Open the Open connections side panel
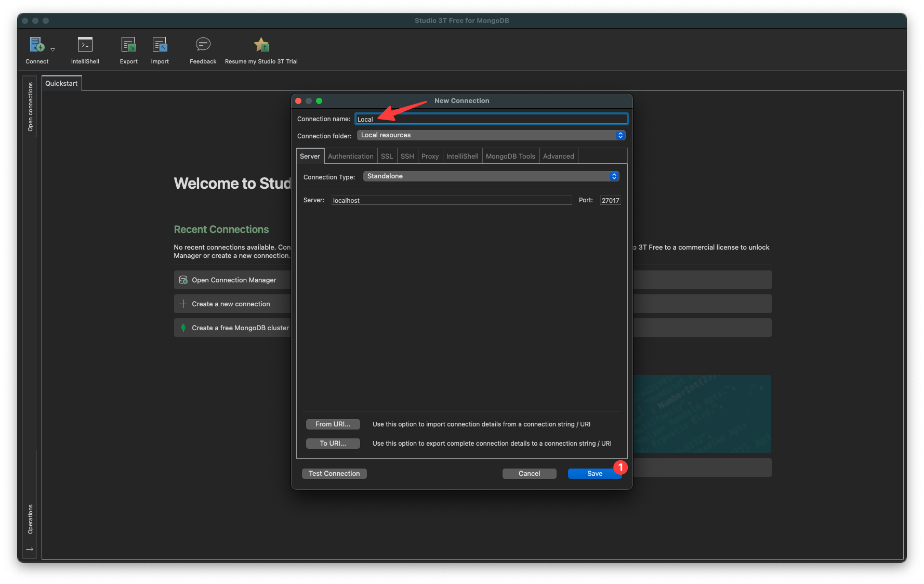Screen dimensions: 924x584 tap(30, 107)
